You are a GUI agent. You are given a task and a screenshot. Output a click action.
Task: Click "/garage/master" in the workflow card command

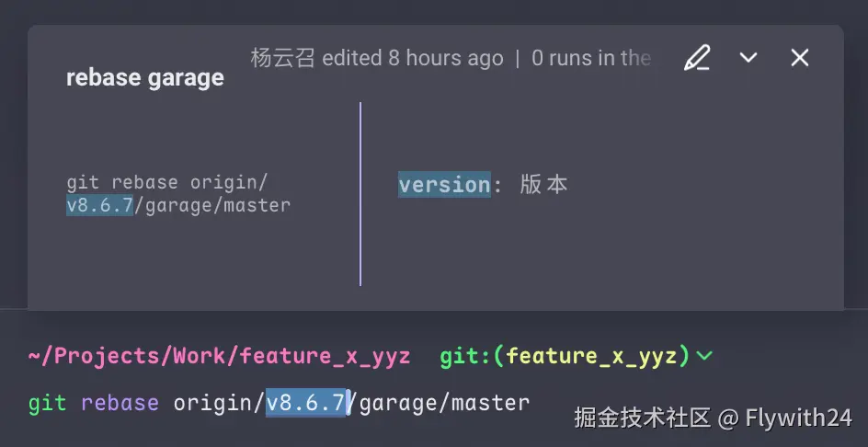[x=212, y=205]
